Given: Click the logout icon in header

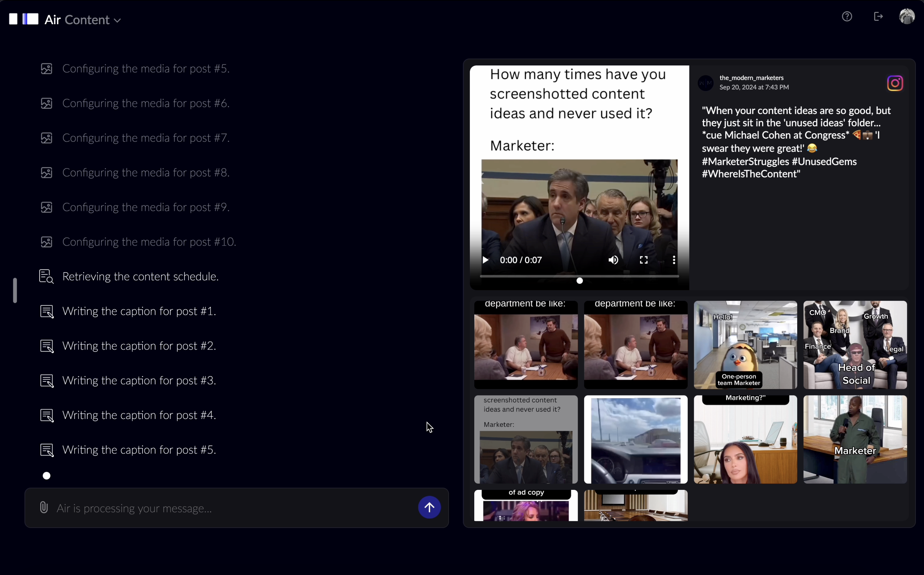Looking at the screenshot, I should coord(878,16).
